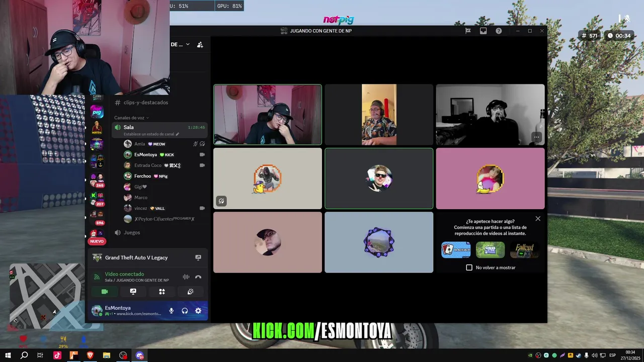This screenshot has width=644, height=362.
Task: Open the server folder with 207 badge
Action: 97,199
